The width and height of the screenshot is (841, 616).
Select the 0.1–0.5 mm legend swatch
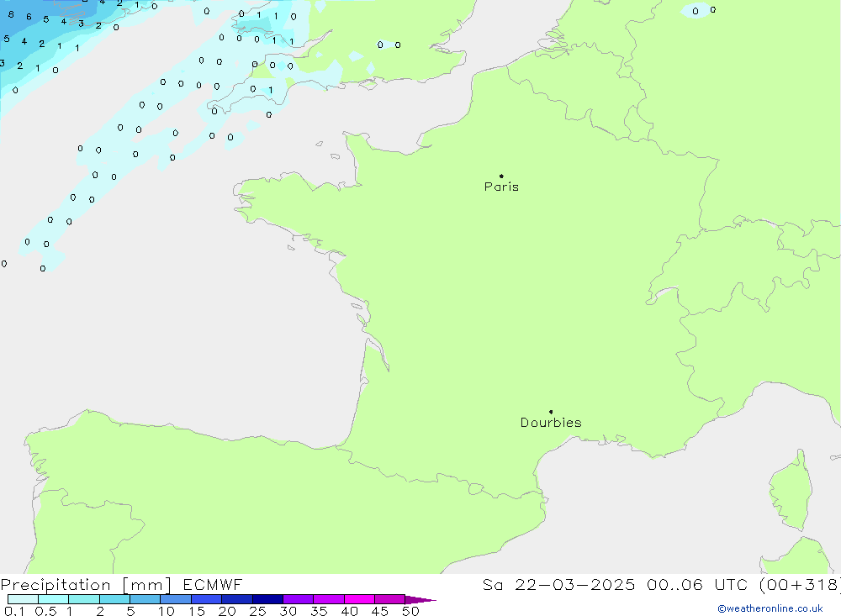point(23,599)
